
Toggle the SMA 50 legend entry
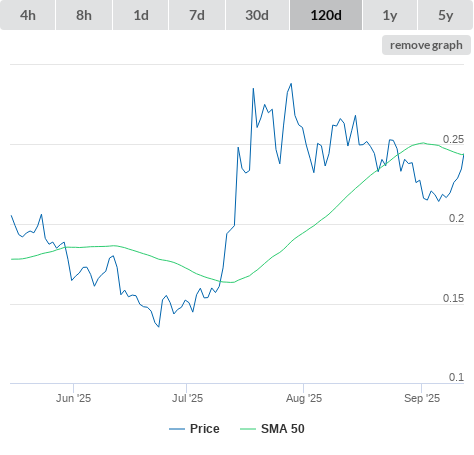[x=283, y=429]
